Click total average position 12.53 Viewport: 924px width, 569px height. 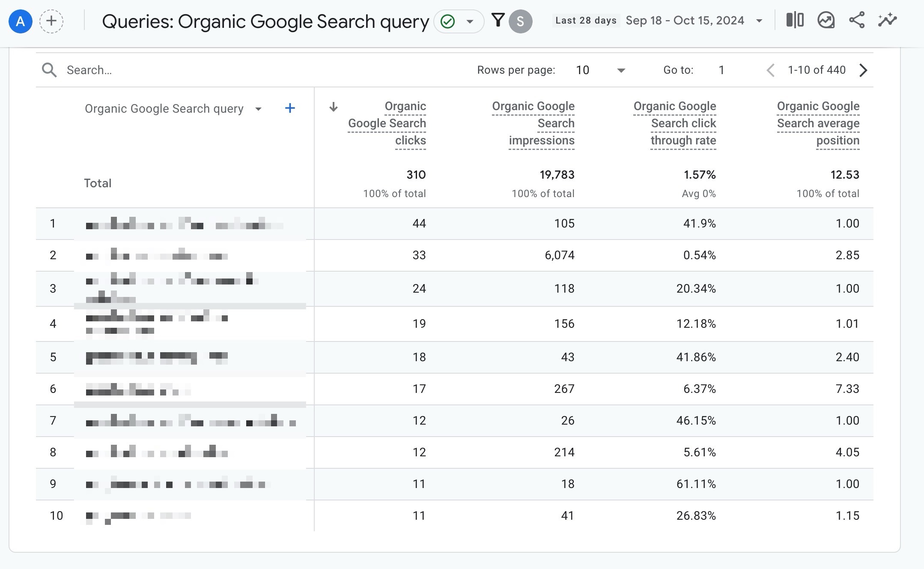845,175
